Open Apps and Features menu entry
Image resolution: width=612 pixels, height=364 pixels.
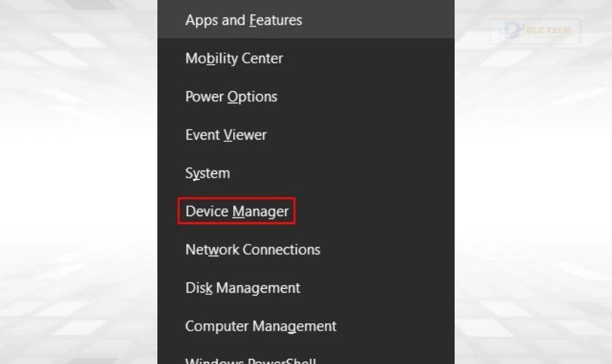(x=243, y=20)
